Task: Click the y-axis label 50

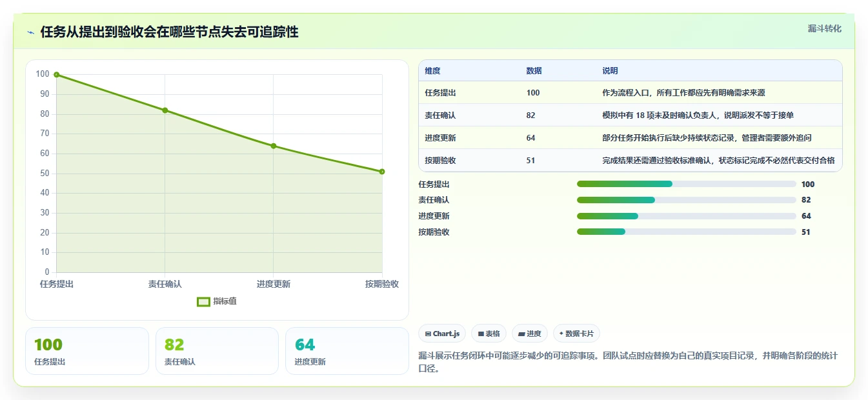Action: (x=45, y=174)
